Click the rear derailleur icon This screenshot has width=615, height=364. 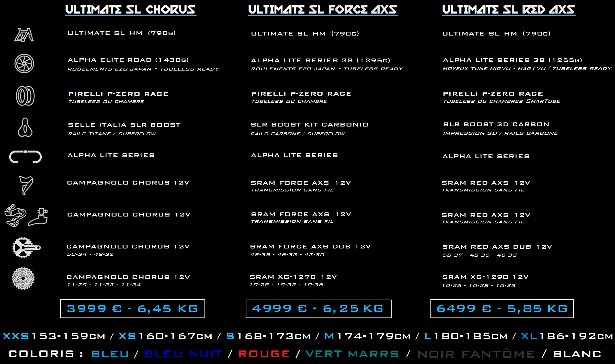[15, 215]
